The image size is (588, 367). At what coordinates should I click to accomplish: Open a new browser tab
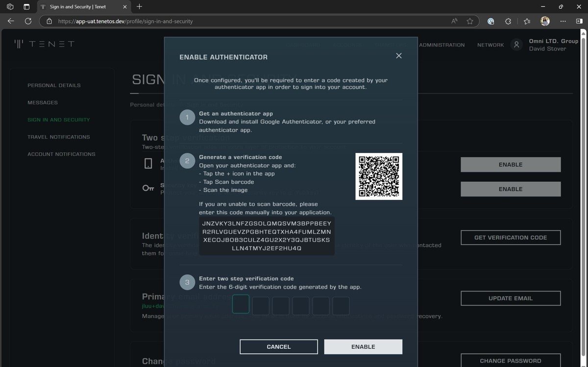(140, 7)
